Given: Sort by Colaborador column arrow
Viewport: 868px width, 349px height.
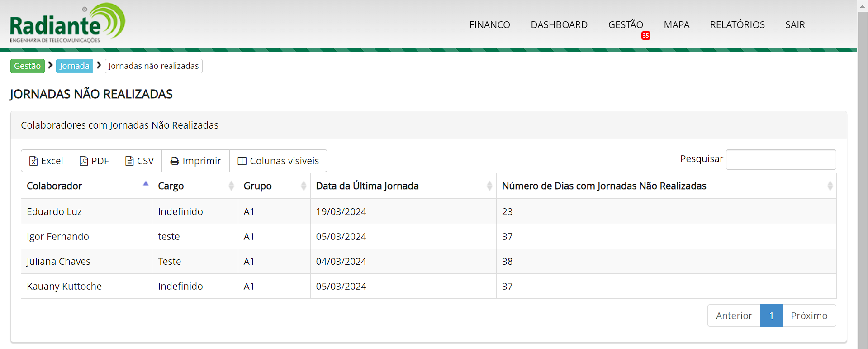Looking at the screenshot, I should click(146, 184).
